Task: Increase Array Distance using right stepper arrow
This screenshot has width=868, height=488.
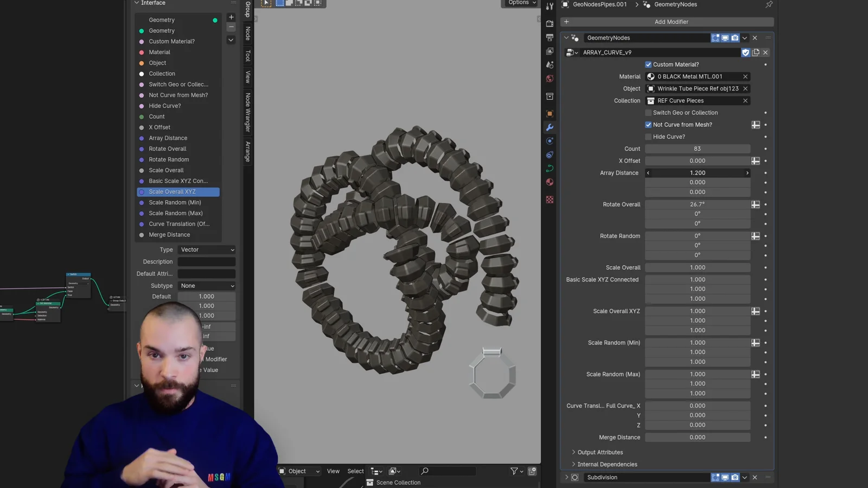Action: tap(747, 172)
